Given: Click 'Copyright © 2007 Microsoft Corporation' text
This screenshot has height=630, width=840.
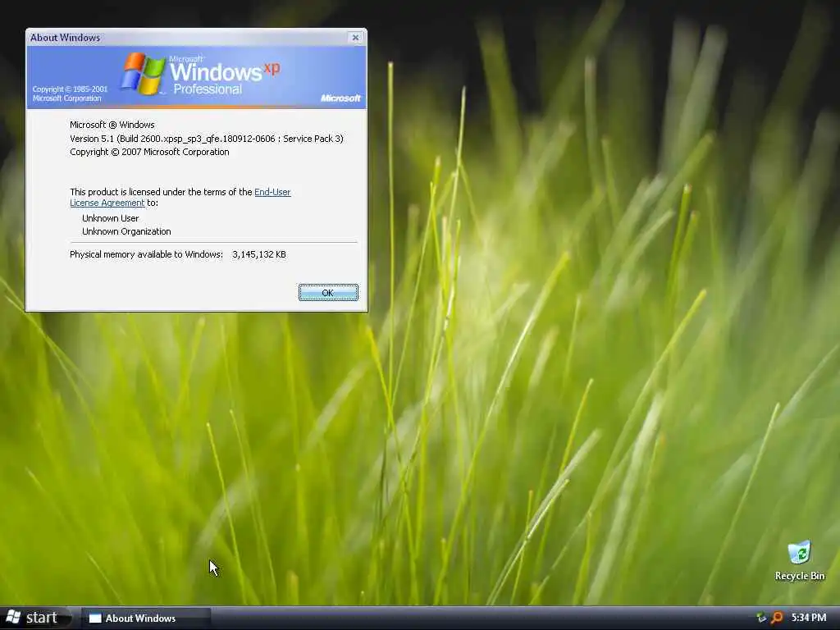Looking at the screenshot, I should coord(149,152).
